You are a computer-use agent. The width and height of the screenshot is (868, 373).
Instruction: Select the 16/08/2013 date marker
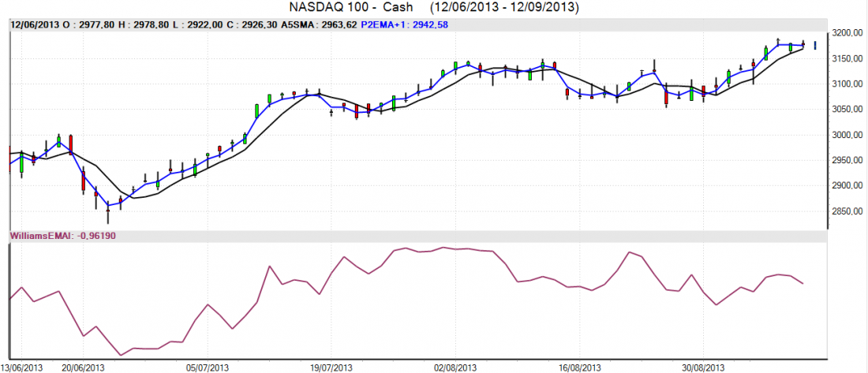point(579,367)
